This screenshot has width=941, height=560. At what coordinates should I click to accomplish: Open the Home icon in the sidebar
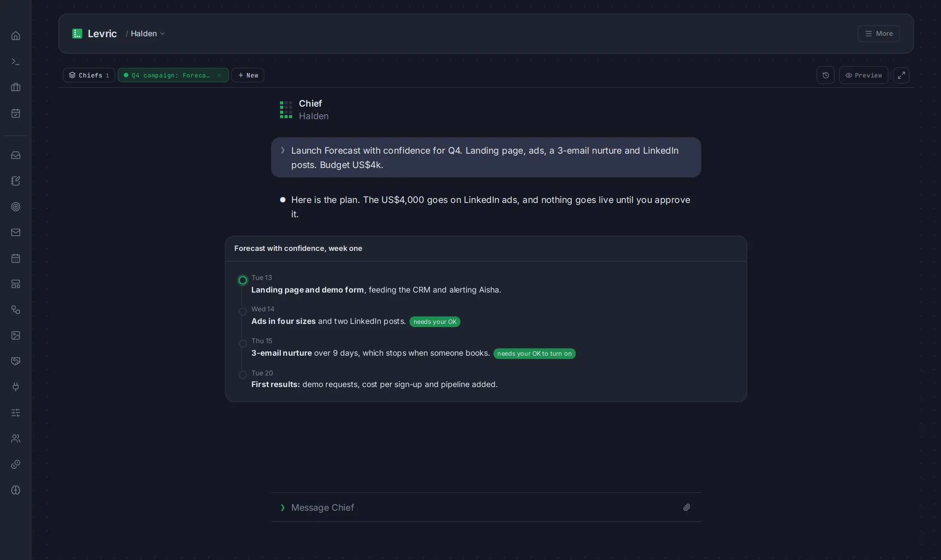tap(16, 35)
